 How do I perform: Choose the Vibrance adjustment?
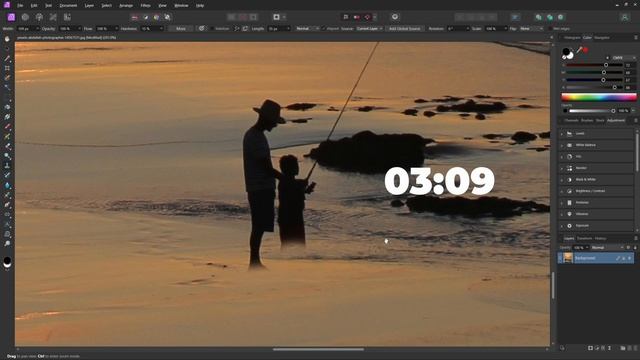pos(596,214)
